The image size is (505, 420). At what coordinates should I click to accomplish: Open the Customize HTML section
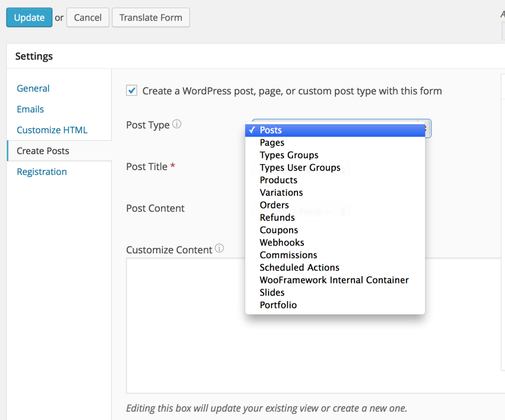coord(52,130)
